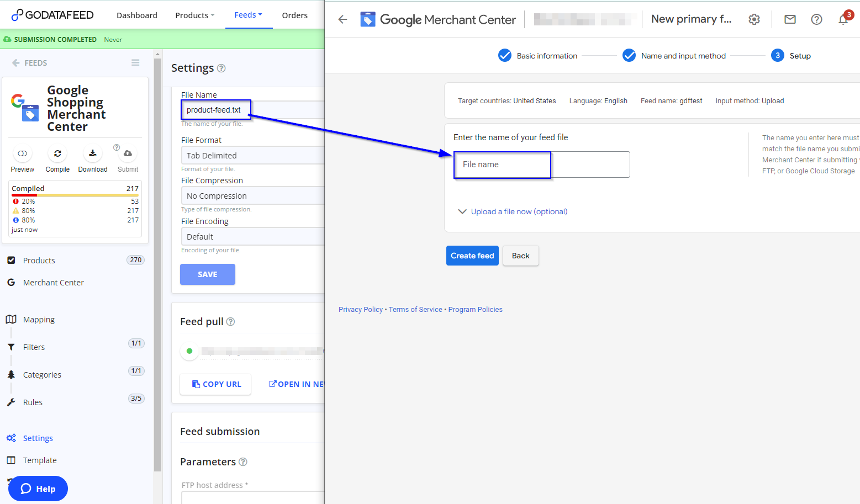
Task: Click the left panel scrollbar
Action: (x=158, y=265)
